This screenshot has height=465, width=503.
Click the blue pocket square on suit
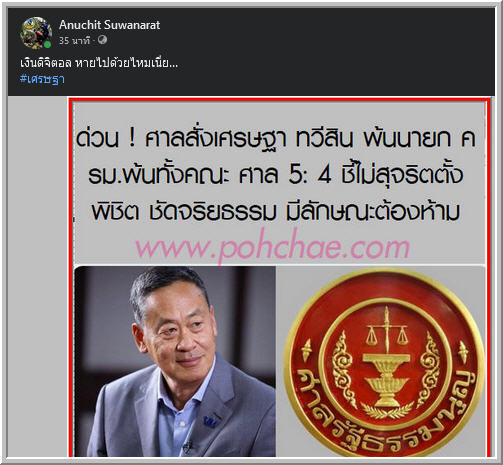point(209,422)
